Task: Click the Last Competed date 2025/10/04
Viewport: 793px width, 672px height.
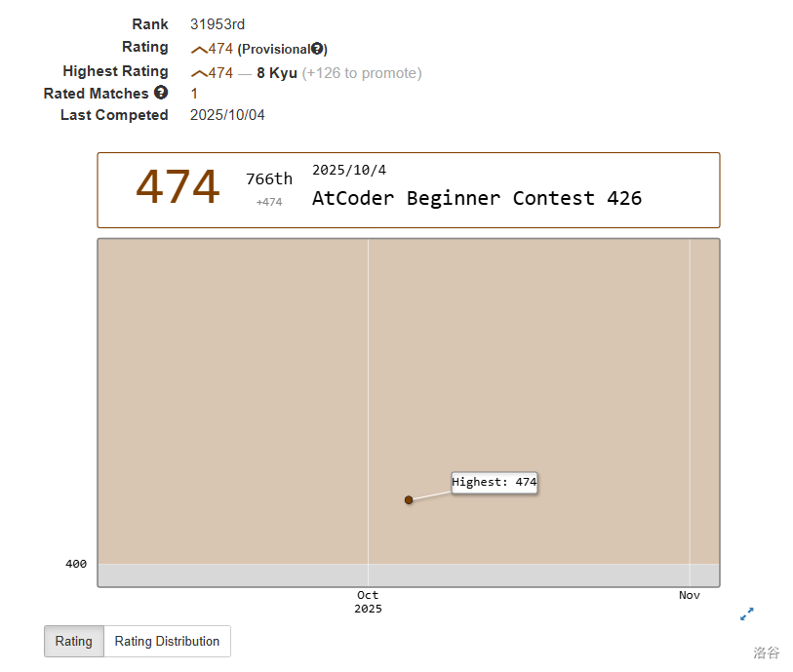Action: click(227, 115)
